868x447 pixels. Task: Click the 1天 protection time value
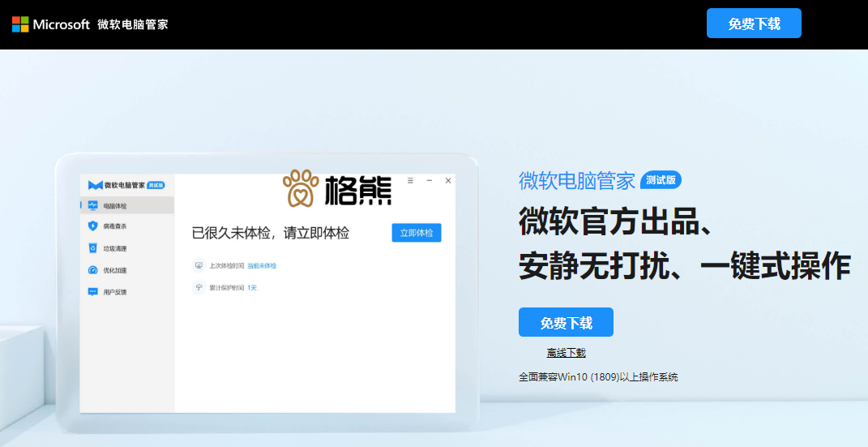coord(252,288)
